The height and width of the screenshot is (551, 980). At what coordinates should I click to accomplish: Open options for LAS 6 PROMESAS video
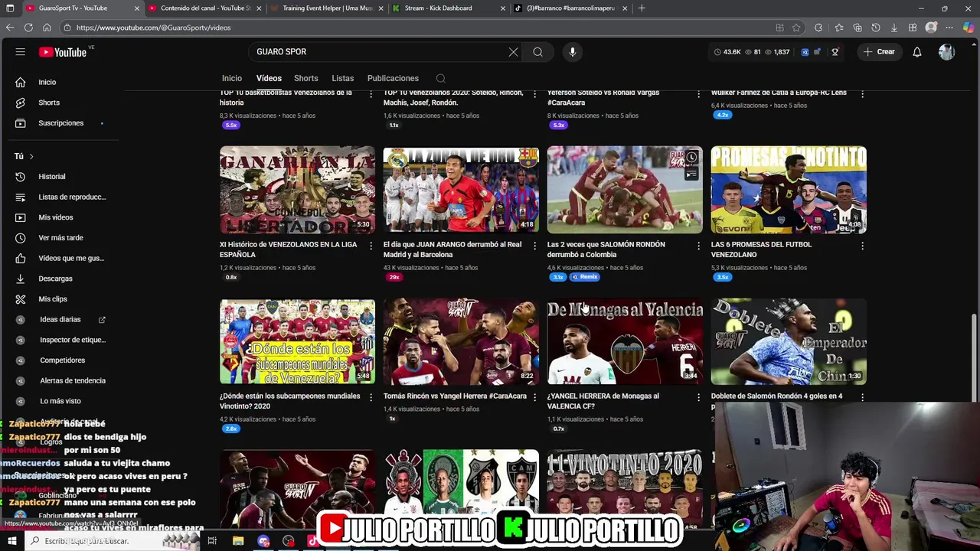point(862,246)
